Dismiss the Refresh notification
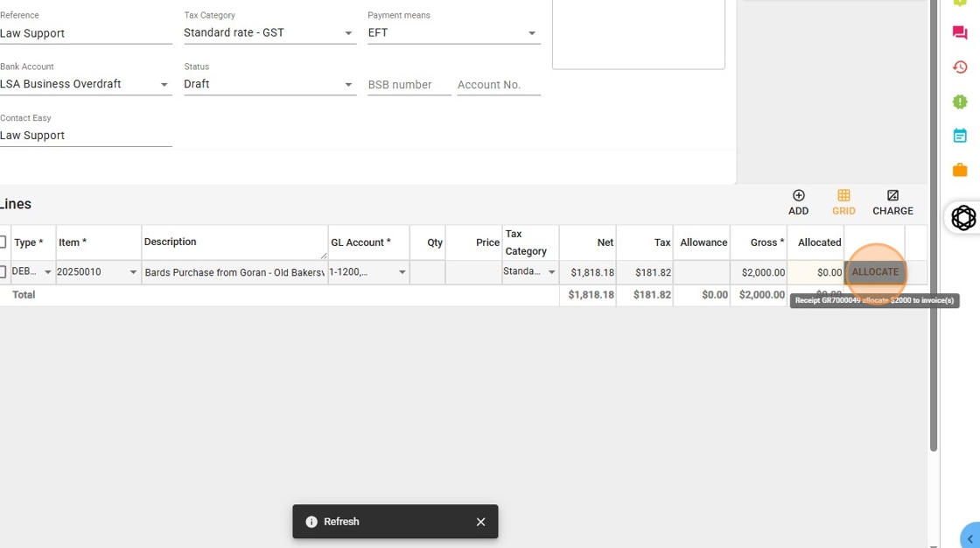Viewport: 980px width, 548px height. pos(480,522)
